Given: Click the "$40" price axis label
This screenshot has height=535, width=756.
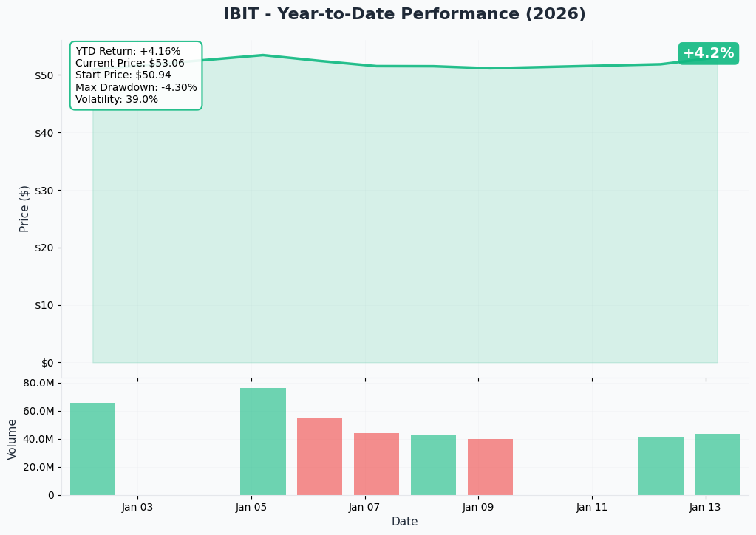Looking at the screenshot, I should (44, 133).
